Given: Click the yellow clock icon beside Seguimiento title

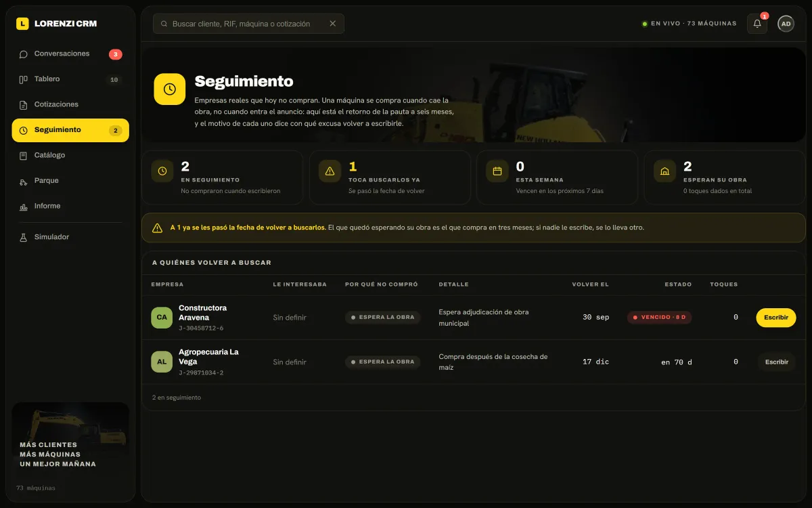Looking at the screenshot, I should [x=170, y=89].
